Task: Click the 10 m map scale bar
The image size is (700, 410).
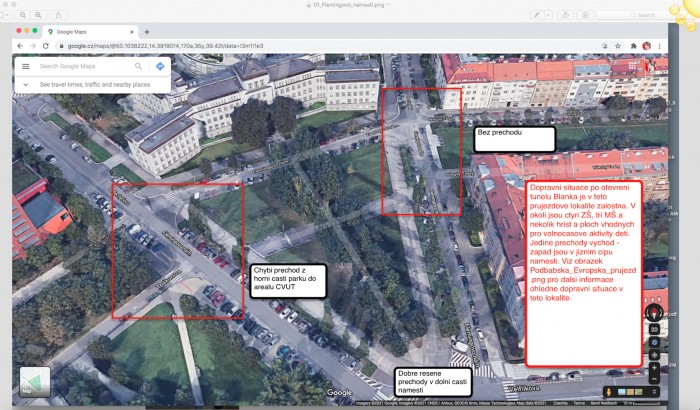Action: [x=643, y=403]
